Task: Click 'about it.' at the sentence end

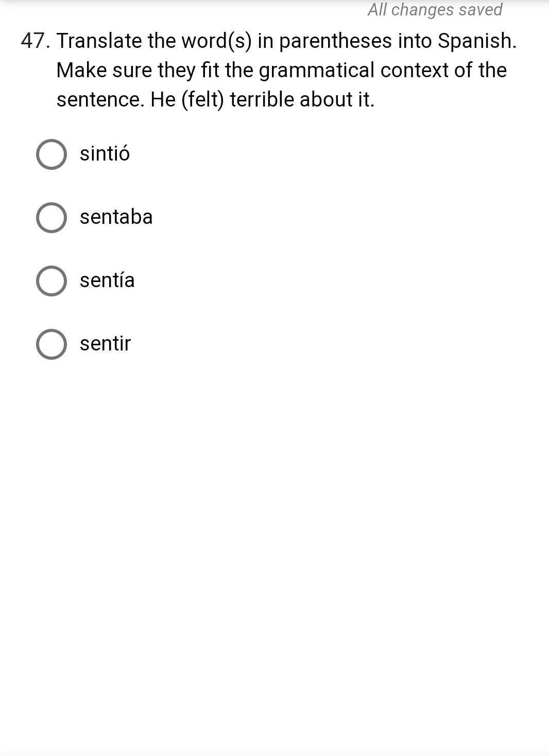Action: pos(337,99)
